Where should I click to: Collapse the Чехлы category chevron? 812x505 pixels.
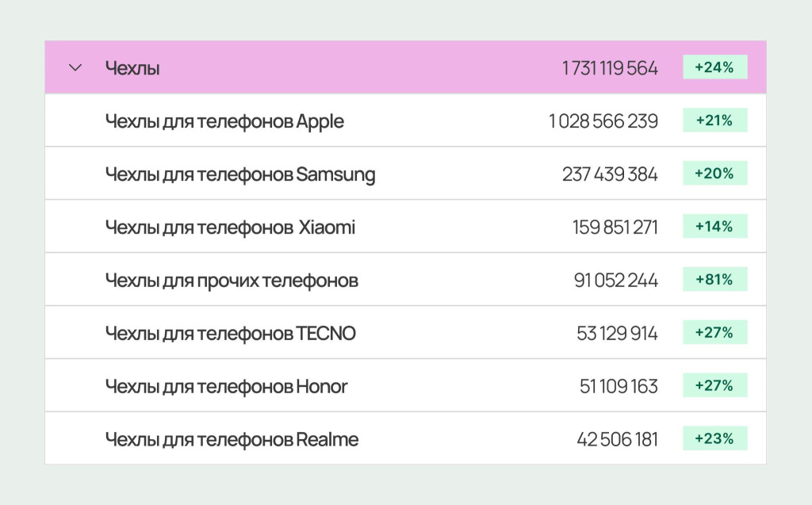click(x=75, y=68)
